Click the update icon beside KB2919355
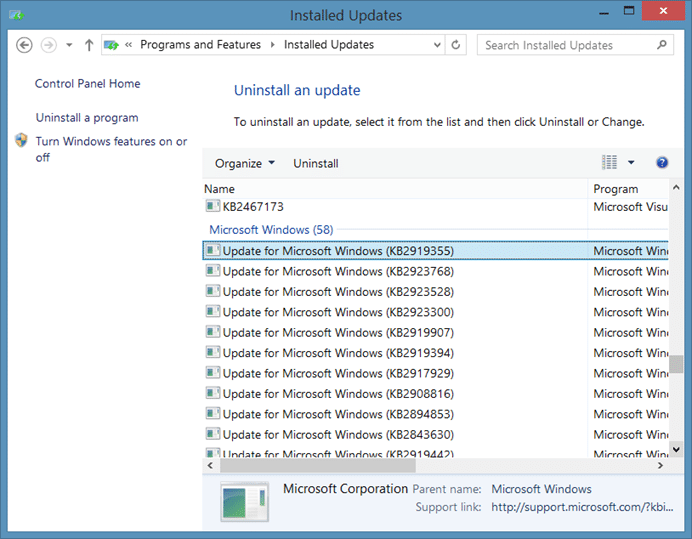The width and height of the screenshot is (692, 539). [213, 250]
